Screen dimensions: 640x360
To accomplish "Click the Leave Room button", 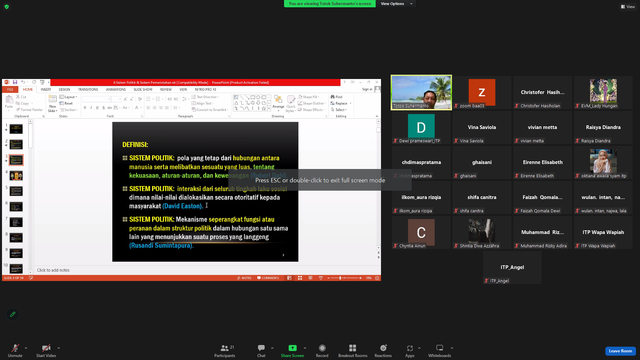I will (620, 351).
